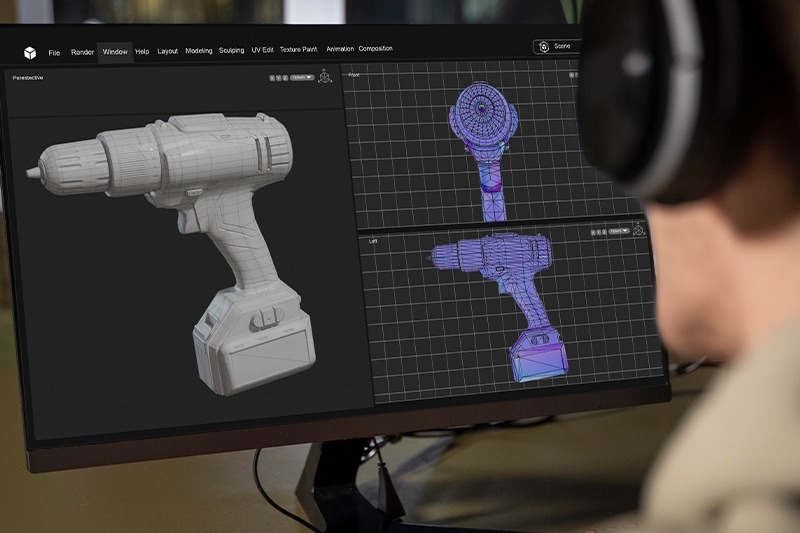The image size is (800, 533).
Task: Click the white cube application logo
Action: [x=30, y=53]
